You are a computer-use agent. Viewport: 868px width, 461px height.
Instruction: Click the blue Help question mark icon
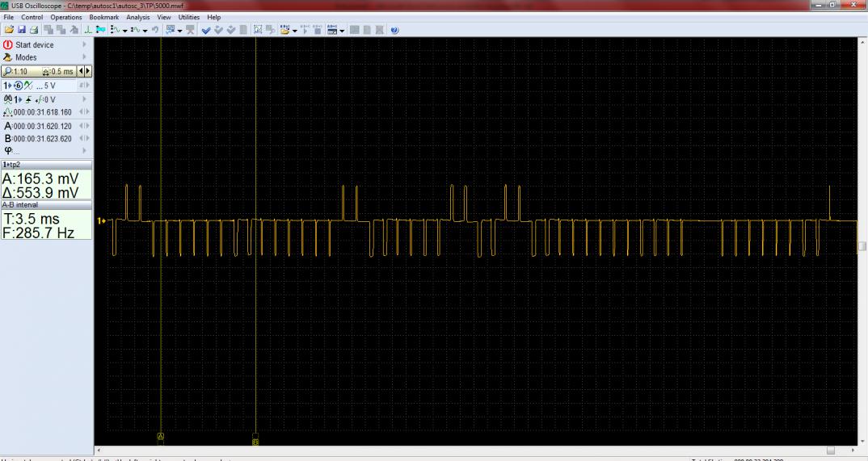click(x=394, y=30)
